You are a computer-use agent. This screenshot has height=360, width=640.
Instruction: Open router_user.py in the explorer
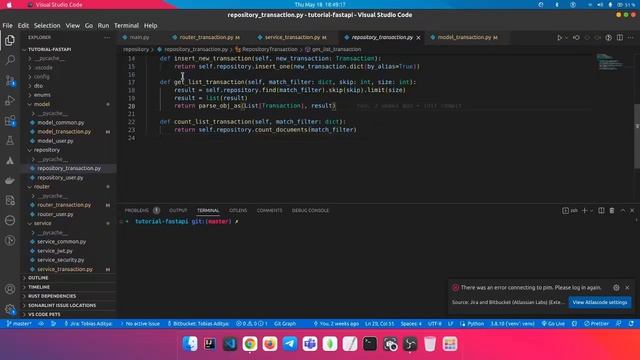click(x=56, y=215)
